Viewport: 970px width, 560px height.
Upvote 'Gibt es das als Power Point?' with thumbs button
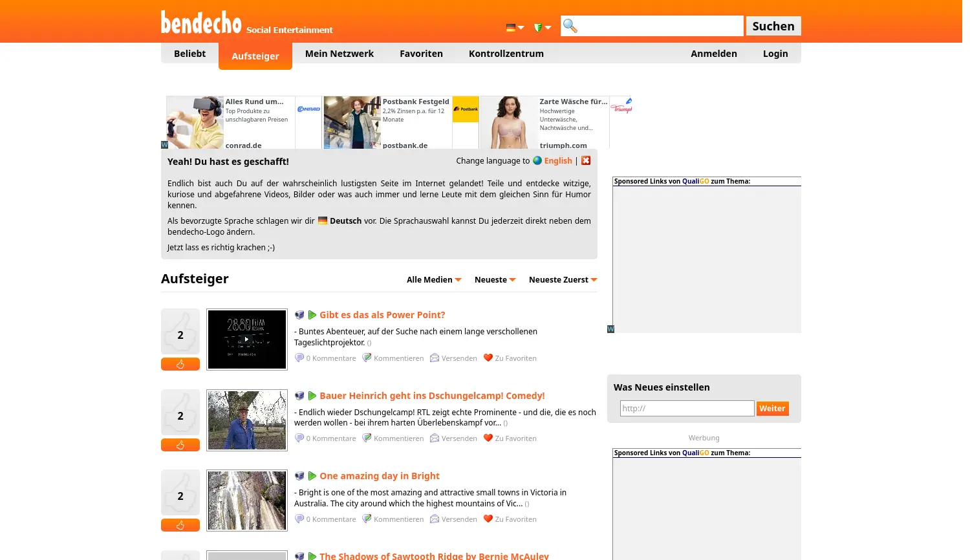[180, 364]
